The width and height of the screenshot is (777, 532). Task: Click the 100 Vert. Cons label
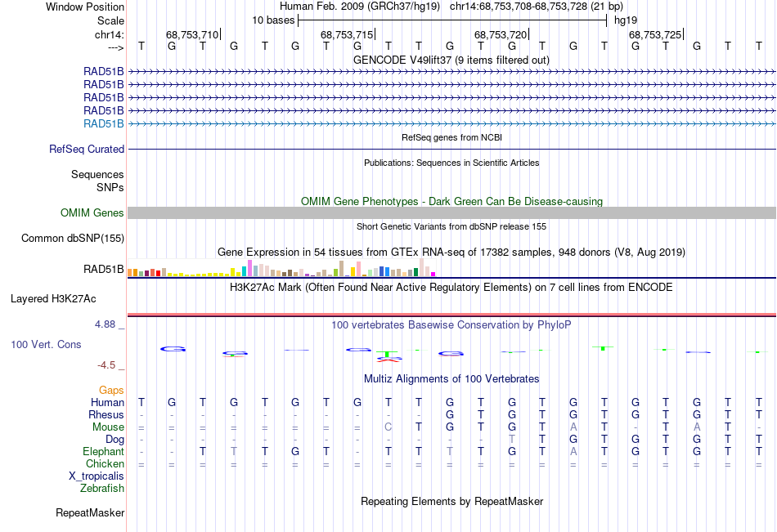coord(46,344)
